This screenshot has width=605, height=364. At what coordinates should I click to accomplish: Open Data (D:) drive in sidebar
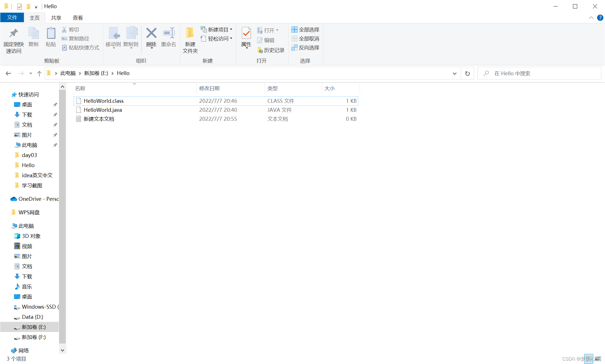(x=29, y=317)
